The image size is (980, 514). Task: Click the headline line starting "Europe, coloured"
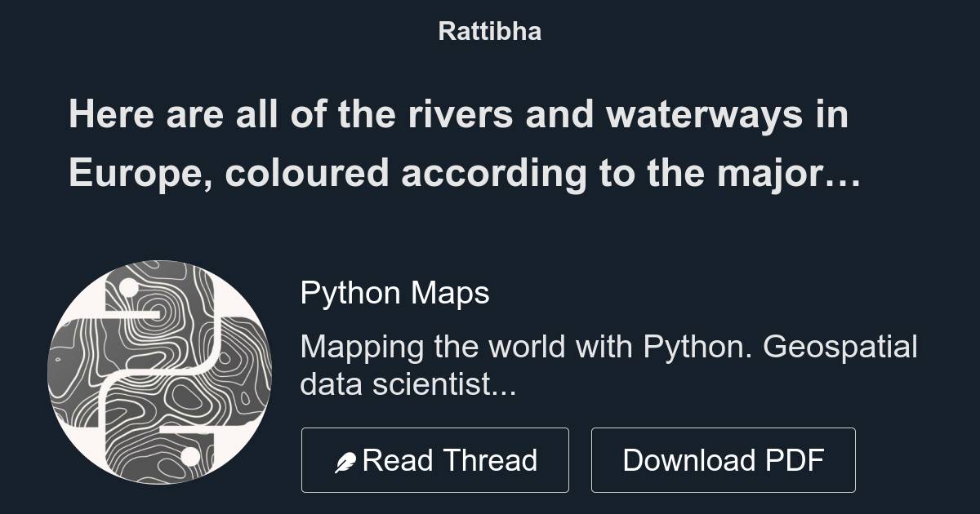[464, 173]
